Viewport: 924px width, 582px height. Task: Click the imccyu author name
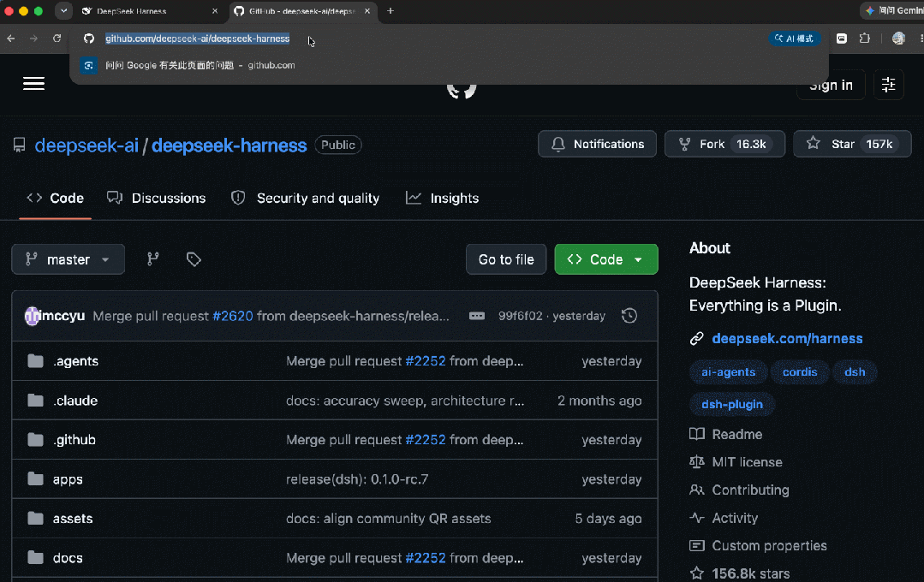click(x=63, y=316)
